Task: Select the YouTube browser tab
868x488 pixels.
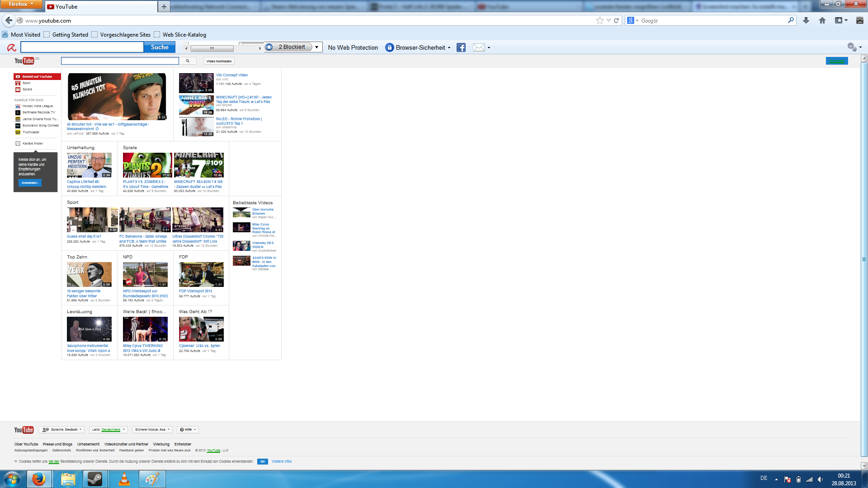Action: click(101, 7)
